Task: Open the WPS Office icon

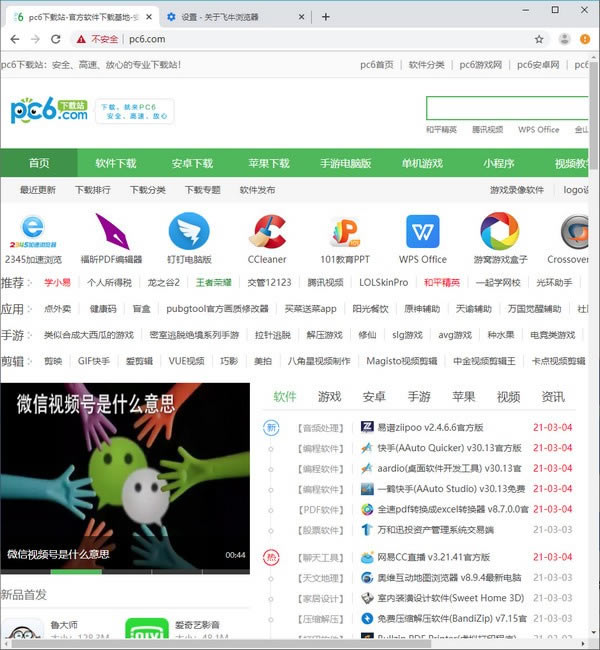Action: (423, 231)
